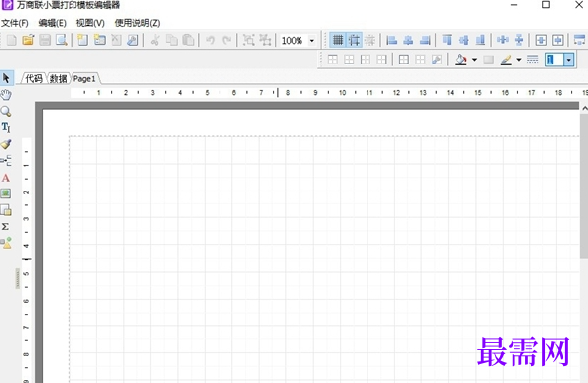Select the Hand pan tool
Image resolution: width=588 pixels, height=383 pixels.
click(x=6, y=95)
